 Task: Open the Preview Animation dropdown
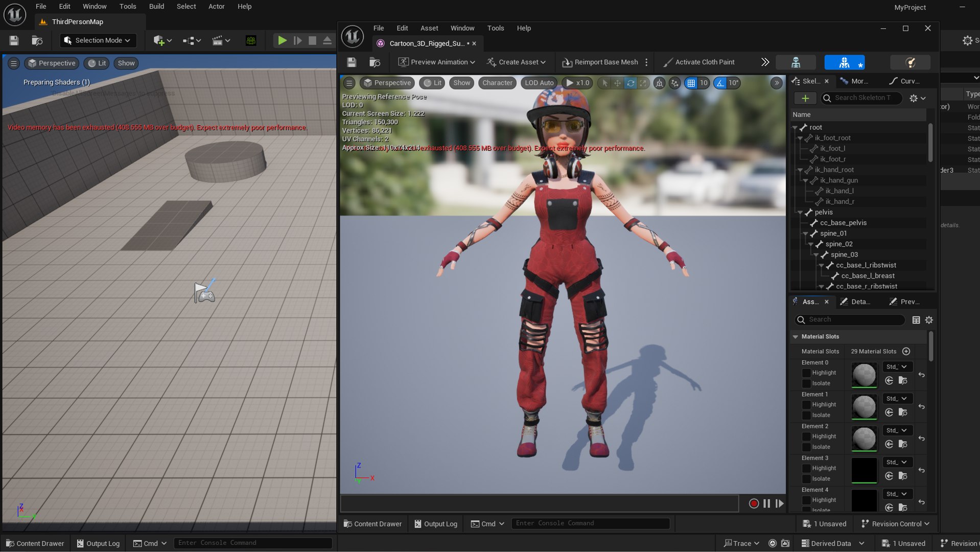(437, 62)
